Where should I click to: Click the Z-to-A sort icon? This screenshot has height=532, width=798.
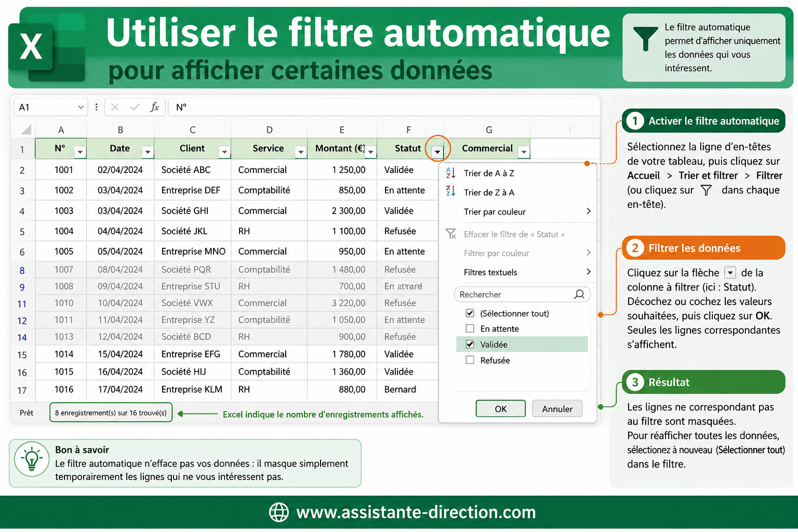pyautogui.click(x=450, y=192)
